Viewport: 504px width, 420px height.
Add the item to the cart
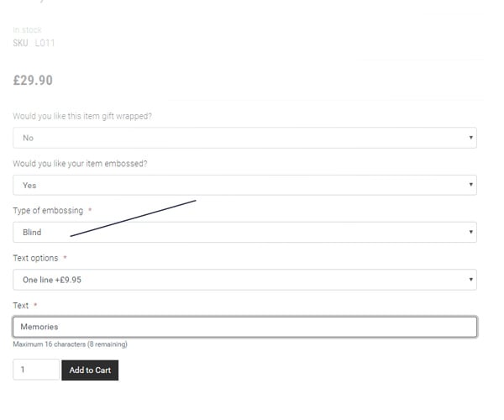coord(90,370)
